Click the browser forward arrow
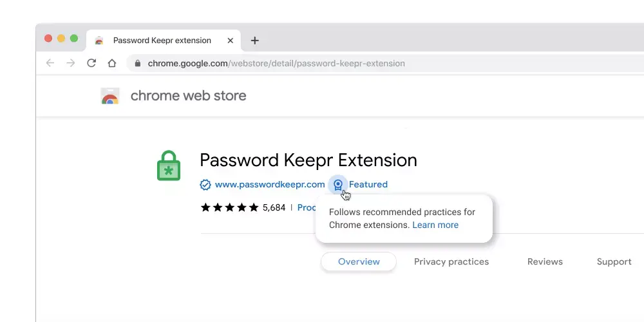This screenshot has height=322, width=644. click(x=71, y=63)
